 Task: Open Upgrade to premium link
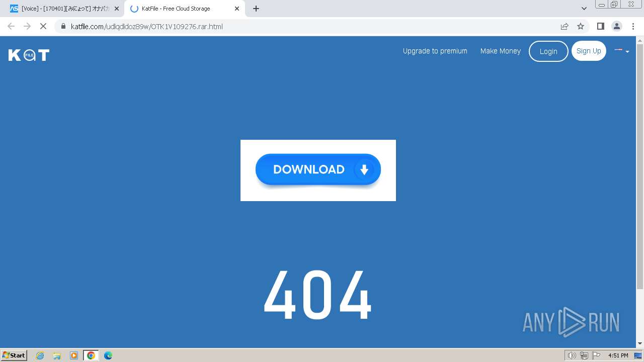click(435, 51)
